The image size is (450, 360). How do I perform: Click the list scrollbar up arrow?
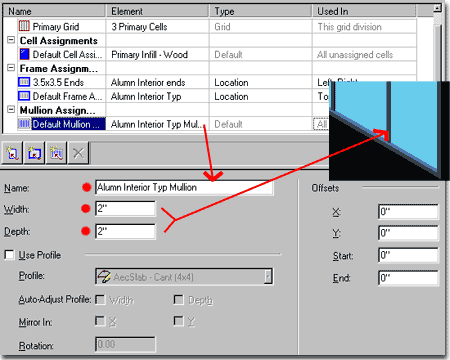(x=438, y=8)
